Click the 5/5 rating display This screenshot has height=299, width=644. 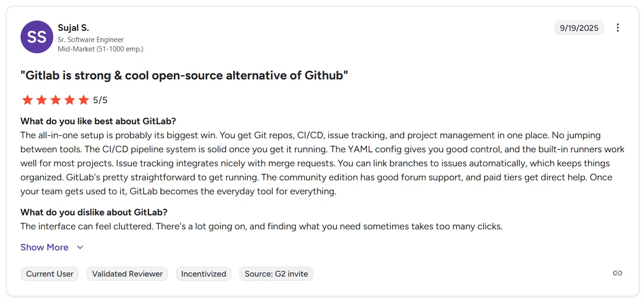click(100, 100)
